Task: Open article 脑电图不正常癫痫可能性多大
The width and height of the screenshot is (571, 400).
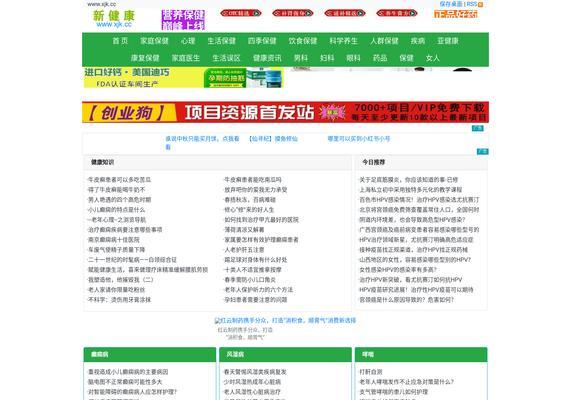Action: coord(125,382)
